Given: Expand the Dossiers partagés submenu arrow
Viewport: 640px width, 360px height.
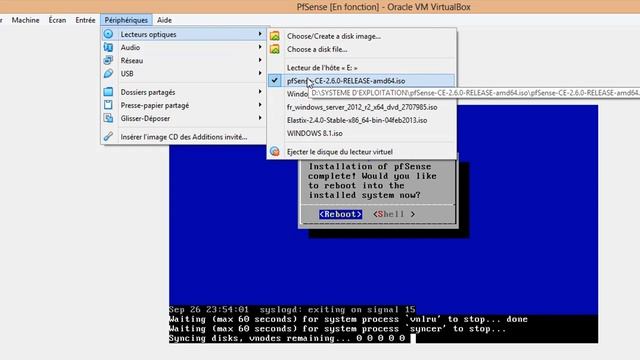Looking at the screenshot, I should pos(260,91).
